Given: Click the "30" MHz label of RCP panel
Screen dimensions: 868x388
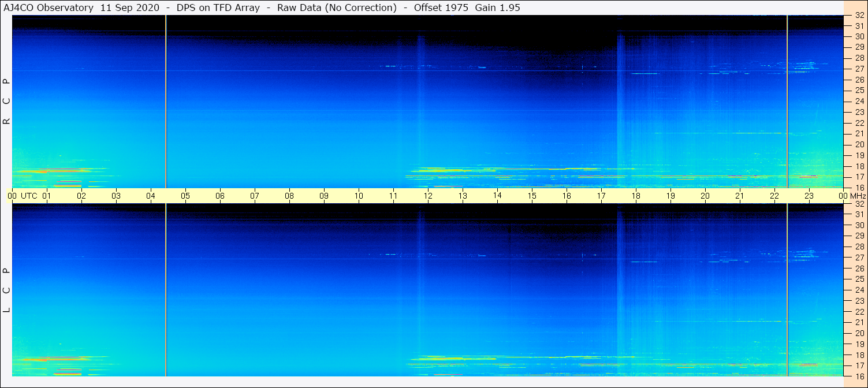Looking at the screenshot, I should click(x=859, y=37).
